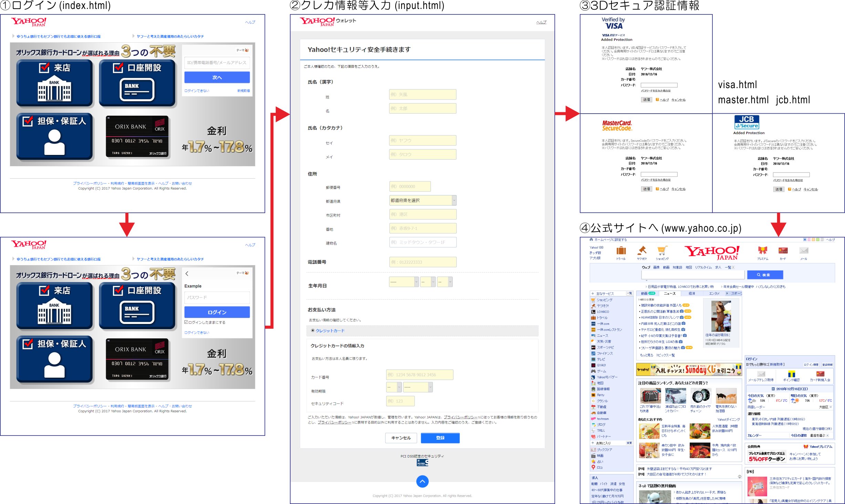
Task: Expand the birth year dropdown
Action: tap(404, 282)
